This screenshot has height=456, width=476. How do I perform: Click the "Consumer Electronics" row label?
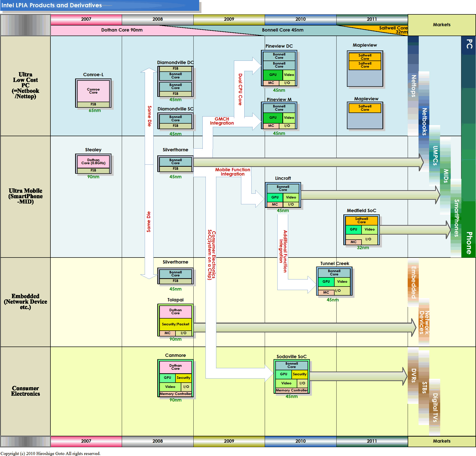[25, 391]
